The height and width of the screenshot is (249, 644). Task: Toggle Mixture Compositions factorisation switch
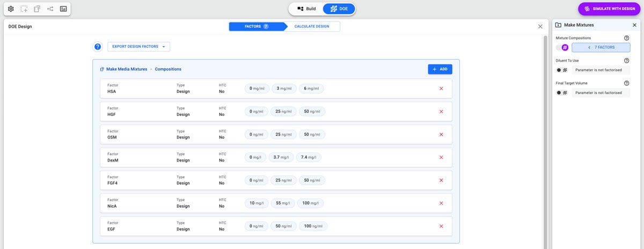562,48
